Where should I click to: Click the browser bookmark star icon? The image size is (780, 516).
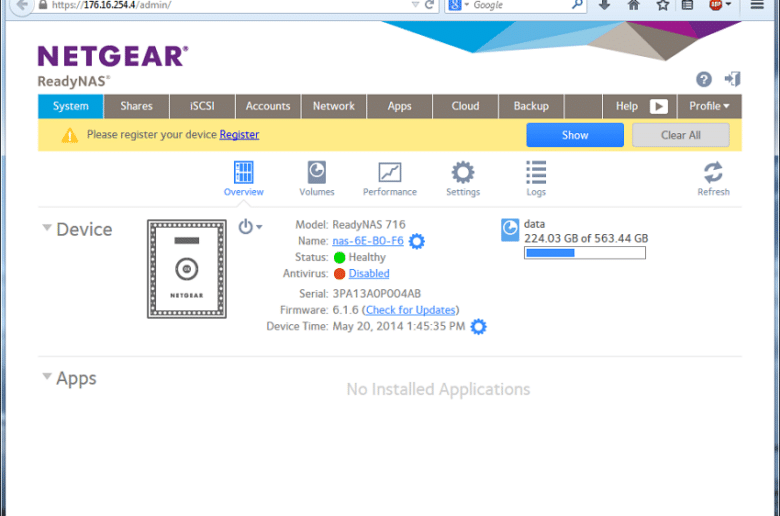point(662,5)
